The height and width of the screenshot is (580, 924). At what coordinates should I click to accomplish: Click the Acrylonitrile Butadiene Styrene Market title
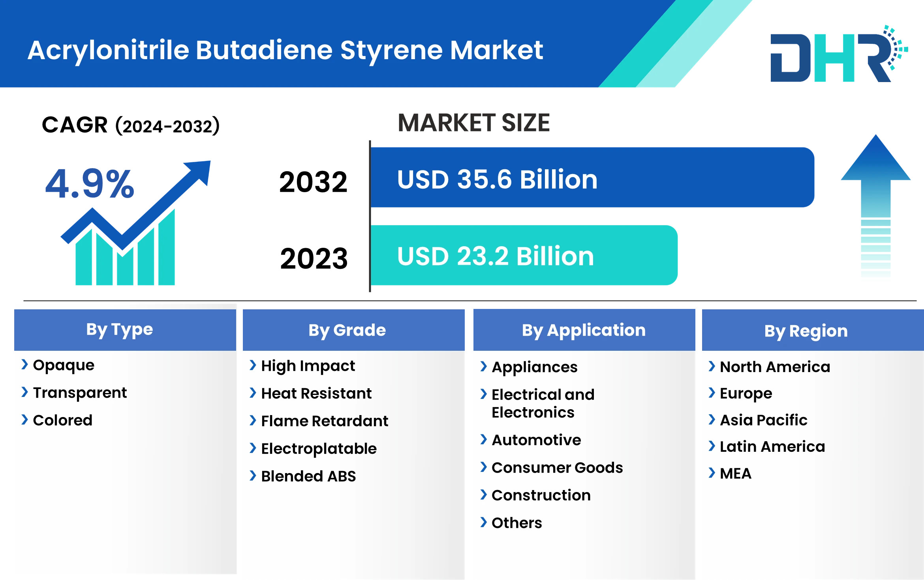pos(285,51)
